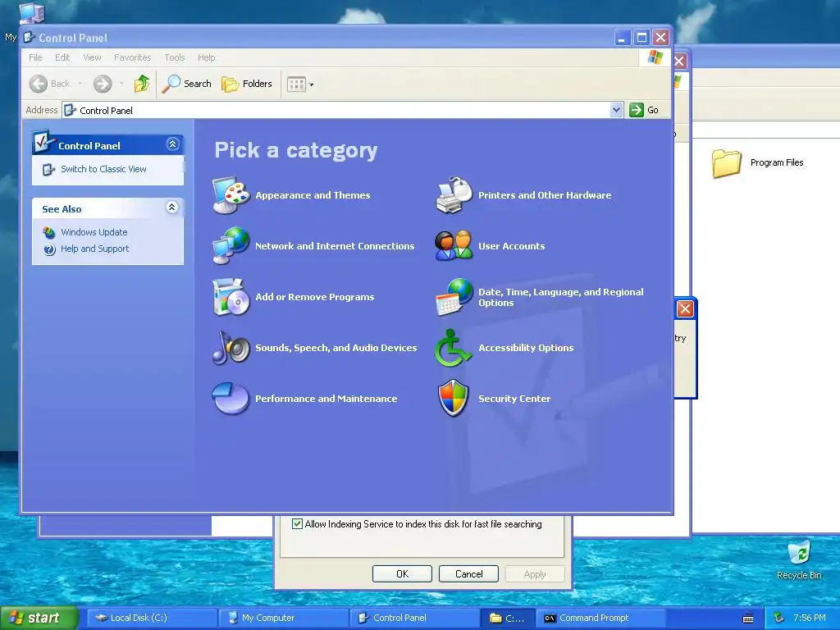
Task: Click the Accessibility Options text link
Action: click(526, 348)
